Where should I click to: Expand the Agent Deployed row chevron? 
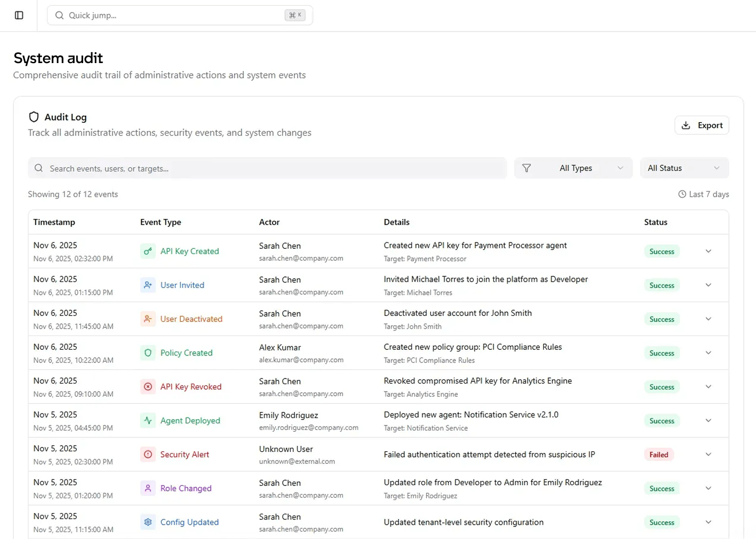coord(708,420)
